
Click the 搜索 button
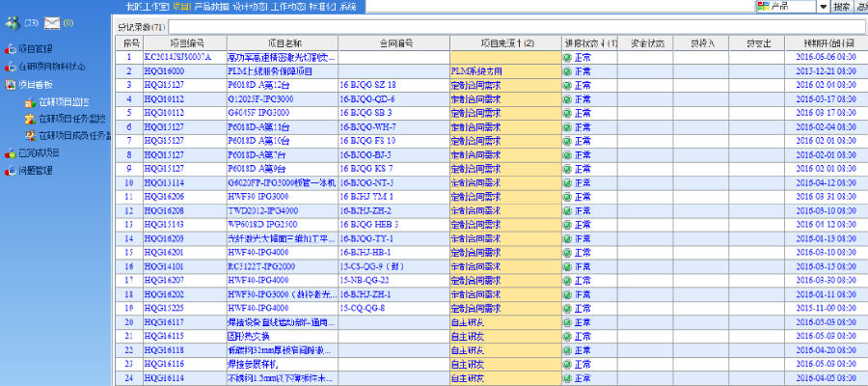click(x=842, y=7)
